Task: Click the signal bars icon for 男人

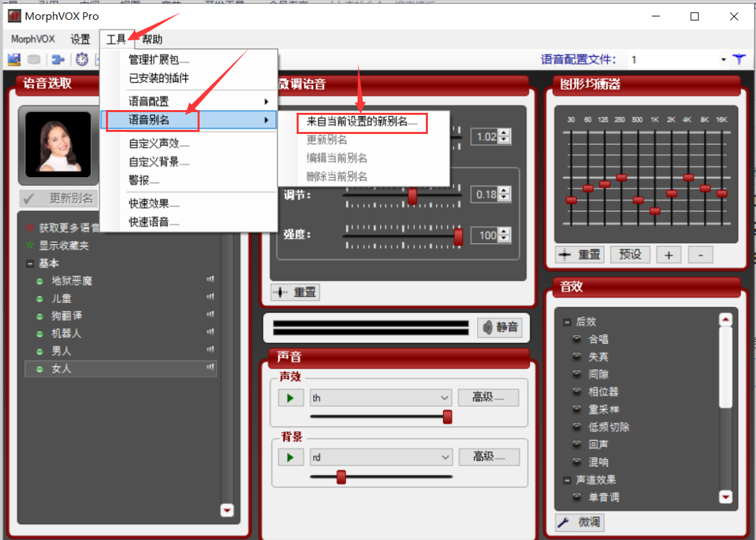Action: tap(211, 349)
